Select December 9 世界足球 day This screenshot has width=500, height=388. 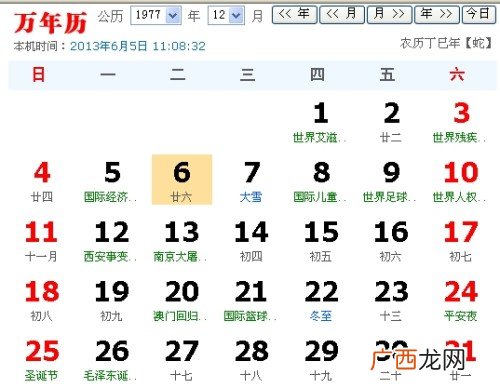pos(391,182)
